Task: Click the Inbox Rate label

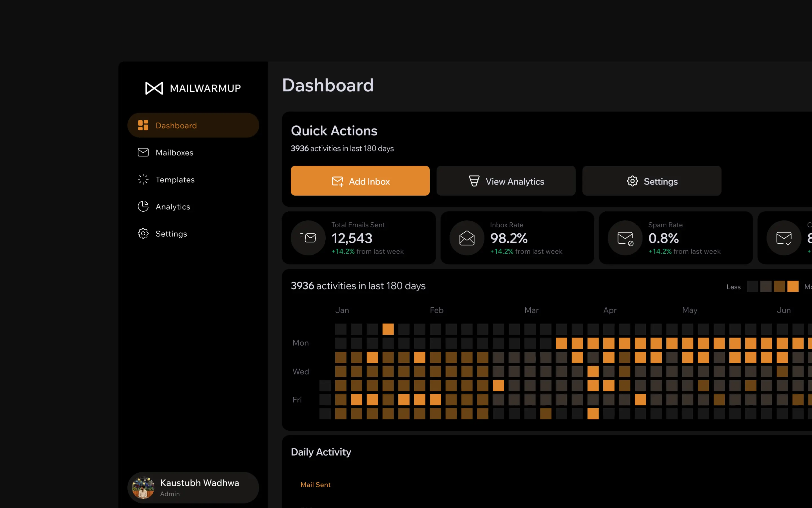Action: click(507, 225)
